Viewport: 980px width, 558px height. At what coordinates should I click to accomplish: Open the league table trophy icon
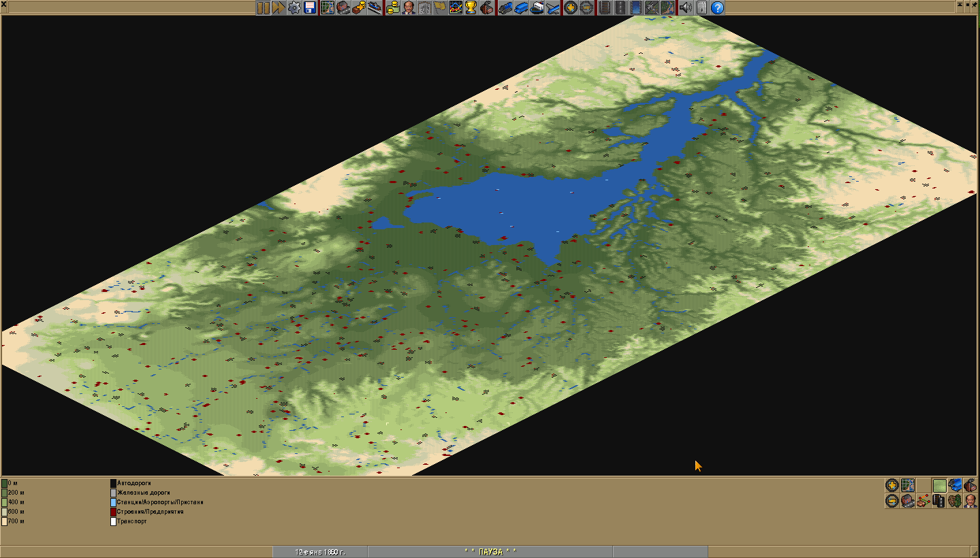click(x=471, y=7)
